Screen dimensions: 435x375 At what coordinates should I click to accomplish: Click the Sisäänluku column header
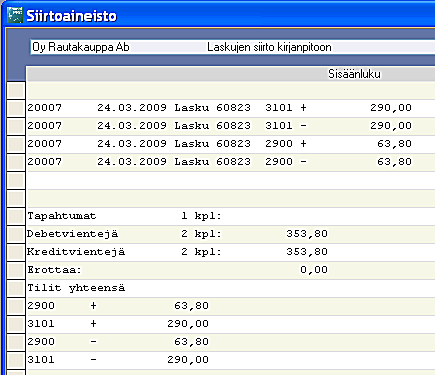[354, 74]
